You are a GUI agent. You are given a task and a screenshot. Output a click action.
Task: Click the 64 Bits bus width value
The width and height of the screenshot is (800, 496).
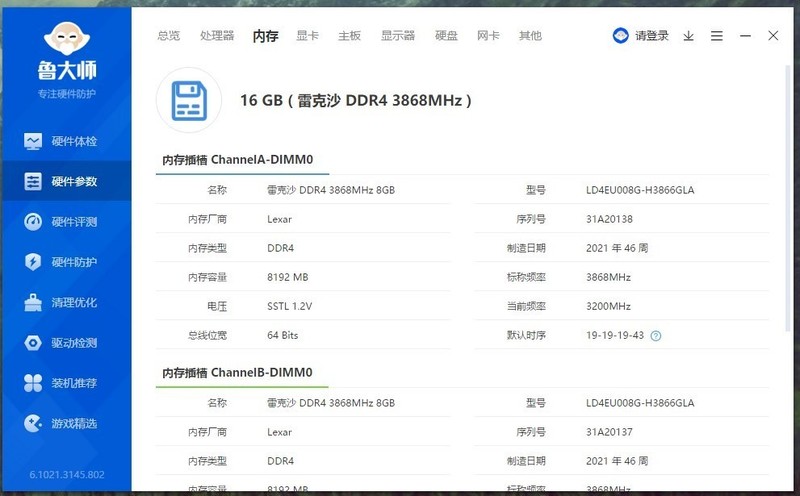[283, 336]
